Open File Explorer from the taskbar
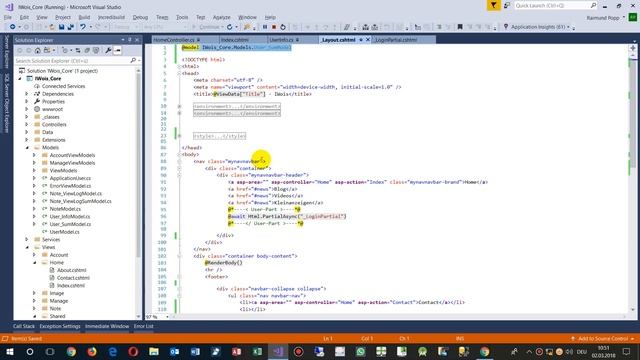 pos(154,351)
